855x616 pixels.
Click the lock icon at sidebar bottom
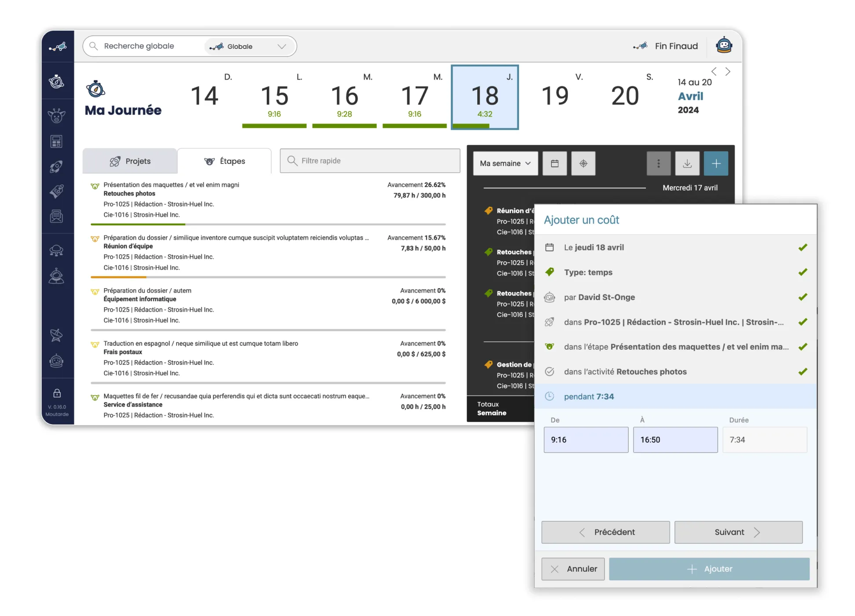pyautogui.click(x=57, y=393)
